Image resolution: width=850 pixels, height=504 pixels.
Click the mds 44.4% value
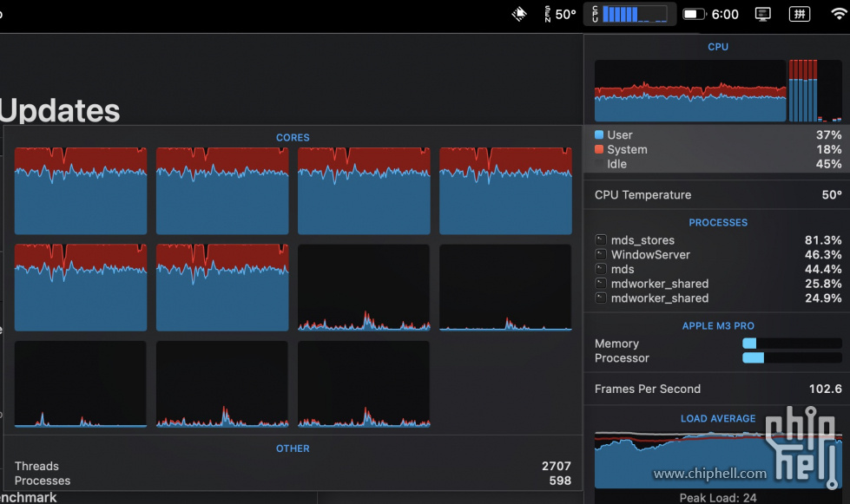tap(823, 269)
